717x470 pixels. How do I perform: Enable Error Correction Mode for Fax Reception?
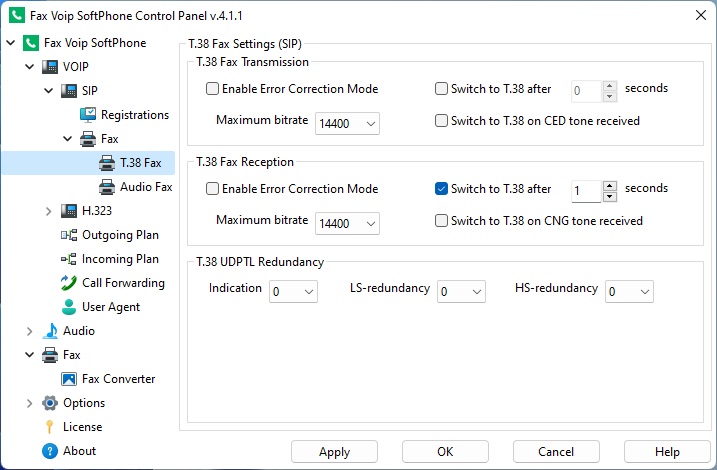pos(212,188)
